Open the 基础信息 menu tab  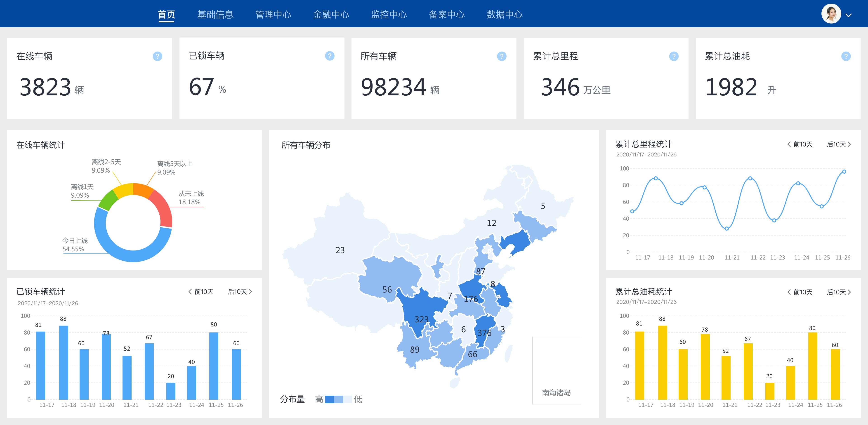[215, 14]
